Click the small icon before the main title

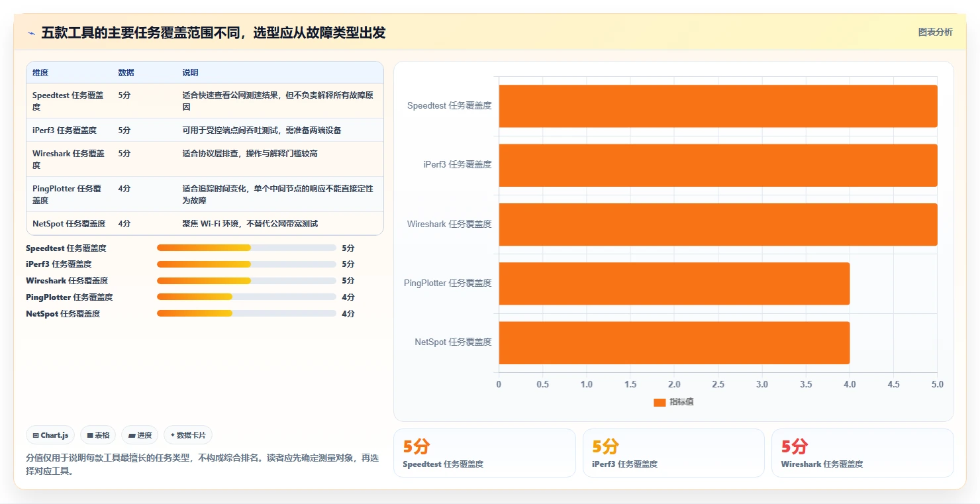32,32
